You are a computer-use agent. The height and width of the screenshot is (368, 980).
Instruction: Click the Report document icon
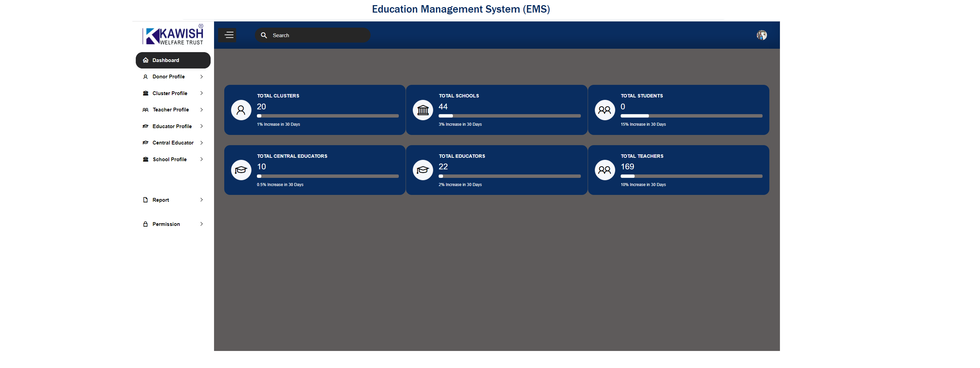click(x=145, y=200)
